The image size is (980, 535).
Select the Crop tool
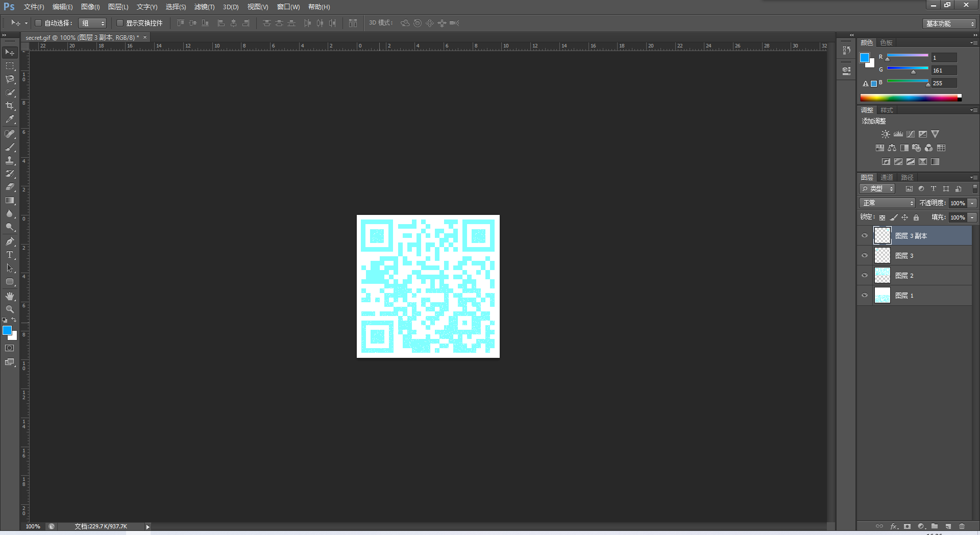click(x=10, y=106)
